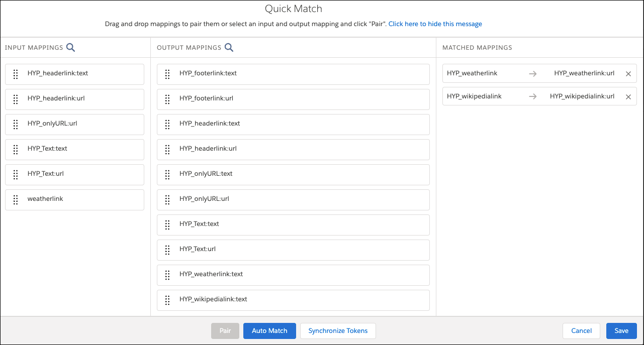The image size is (644, 345).
Task: Click the Save button
Action: tap(621, 330)
